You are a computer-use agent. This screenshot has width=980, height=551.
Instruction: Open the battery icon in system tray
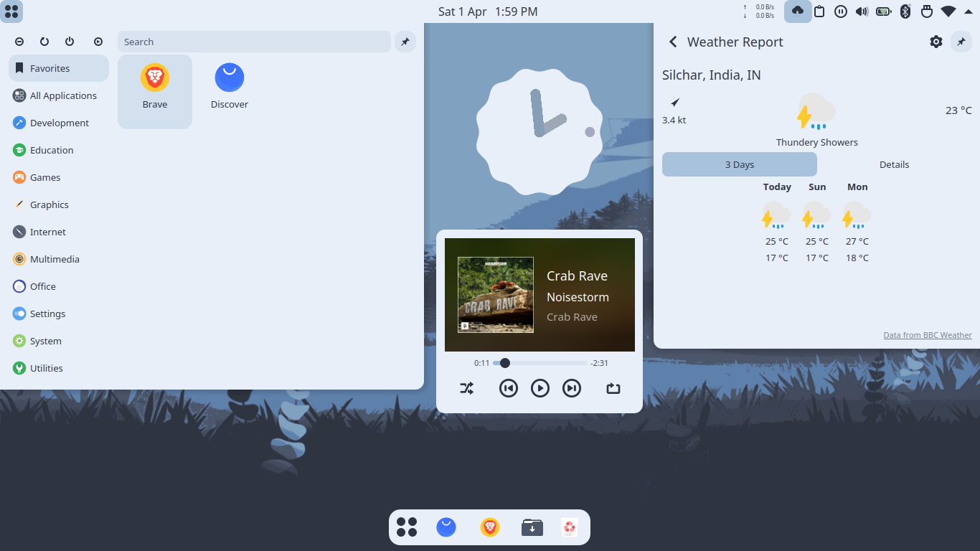pos(884,11)
